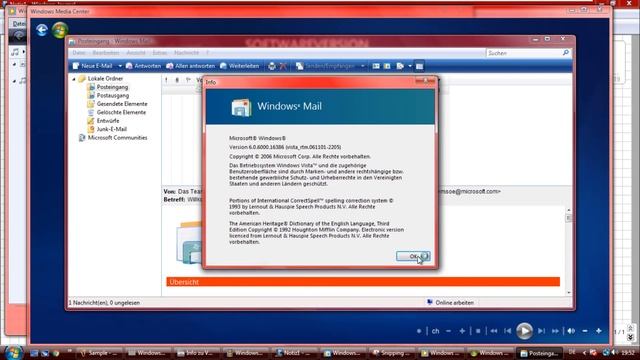Select the Lokale Ordner folder
This screenshot has height=360, width=640.
[x=105, y=78]
